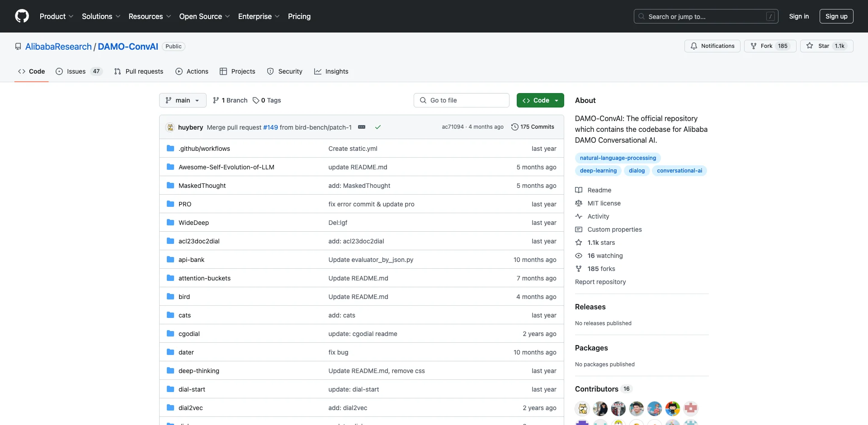Click the 16 watching link

[599, 256]
